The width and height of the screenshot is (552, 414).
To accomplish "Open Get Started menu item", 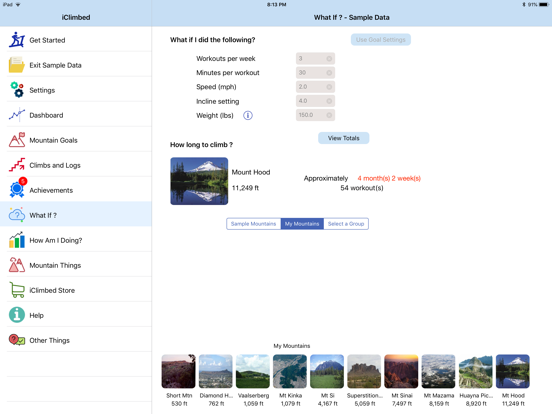I will point(76,40).
